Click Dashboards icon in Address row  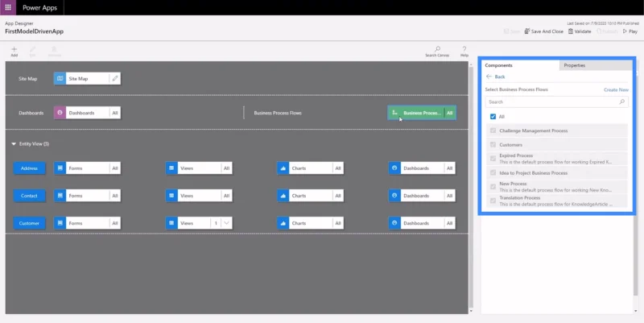pos(394,168)
